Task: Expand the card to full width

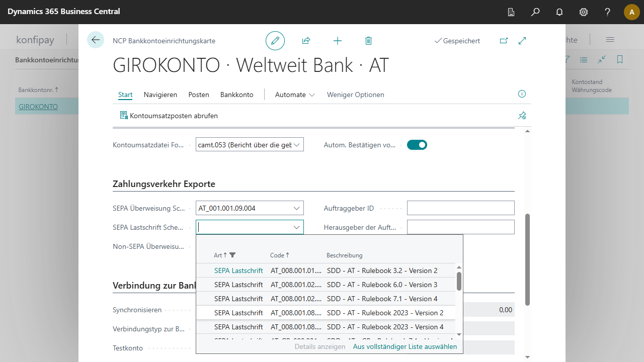Action: [522, 41]
